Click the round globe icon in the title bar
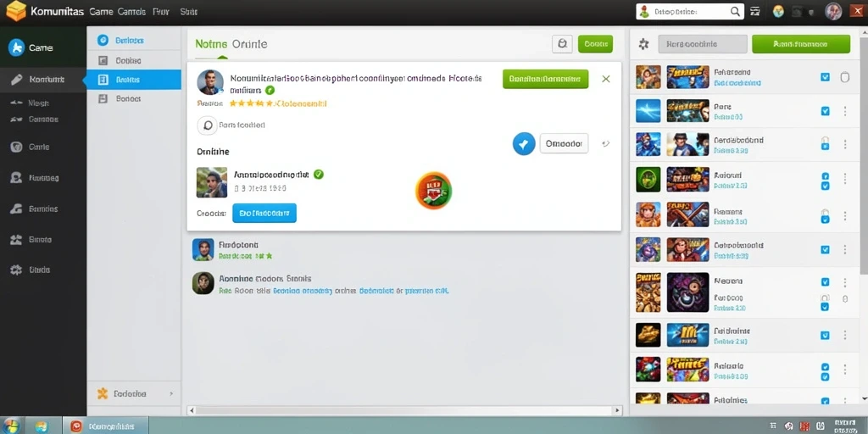 (x=778, y=11)
